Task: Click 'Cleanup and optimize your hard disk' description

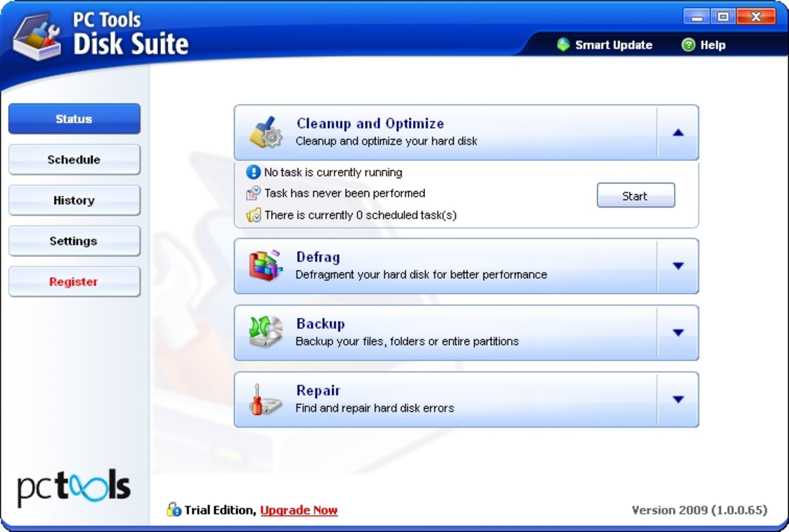Action: [387, 141]
